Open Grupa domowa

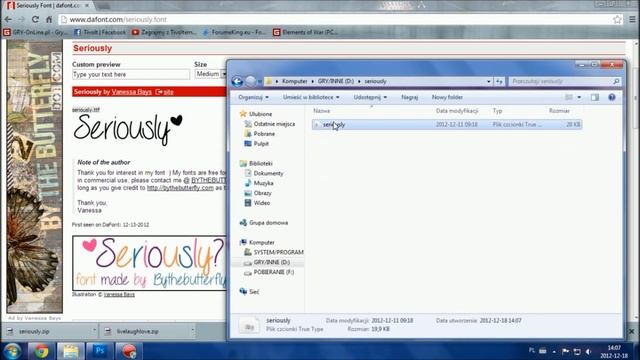point(268,222)
